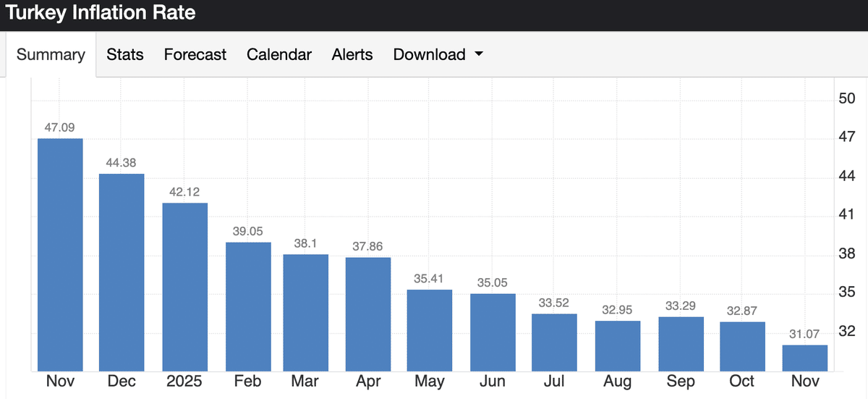Click the Aug bar at 32.95
This screenshot has height=399, width=868.
(x=618, y=345)
